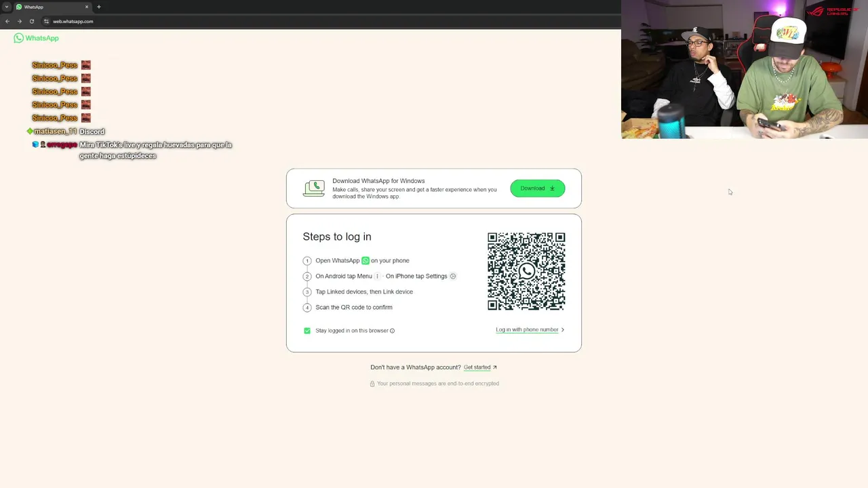This screenshot has height=488, width=868.
Task: Click the QR code image
Action: pyautogui.click(x=526, y=271)
